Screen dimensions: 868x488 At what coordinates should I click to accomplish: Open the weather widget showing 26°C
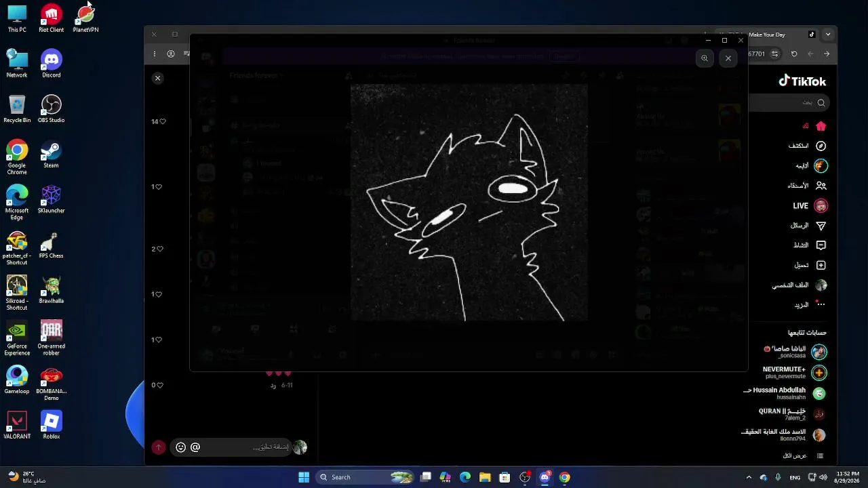click(x=26, y=477)
